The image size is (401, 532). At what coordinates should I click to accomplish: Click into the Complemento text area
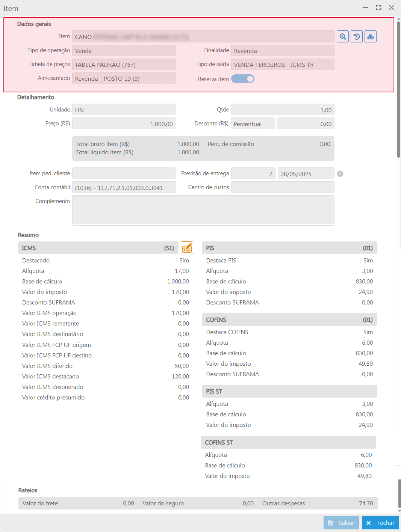click(x=203, y=210)
